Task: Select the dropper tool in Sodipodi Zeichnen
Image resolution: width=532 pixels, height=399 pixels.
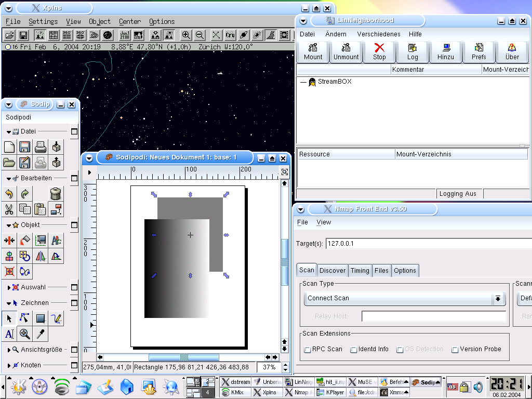Action: coord(41,334)
